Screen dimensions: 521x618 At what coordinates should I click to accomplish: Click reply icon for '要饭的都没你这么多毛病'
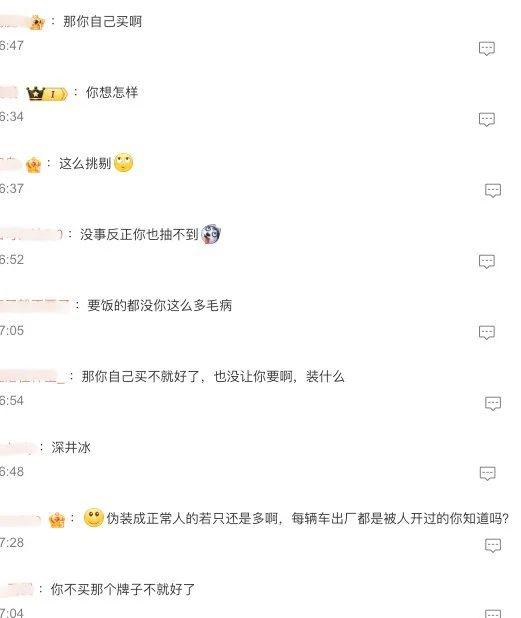coord(486,332)
